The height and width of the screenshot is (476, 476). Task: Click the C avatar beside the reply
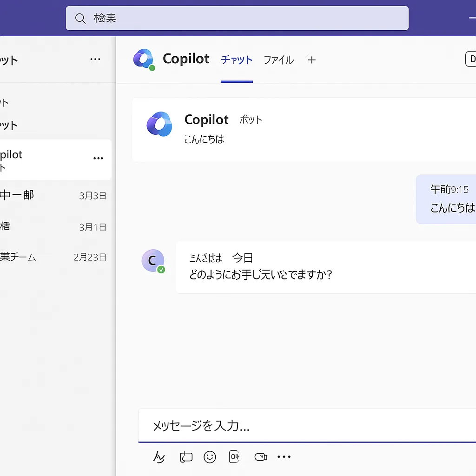[153, 261]
